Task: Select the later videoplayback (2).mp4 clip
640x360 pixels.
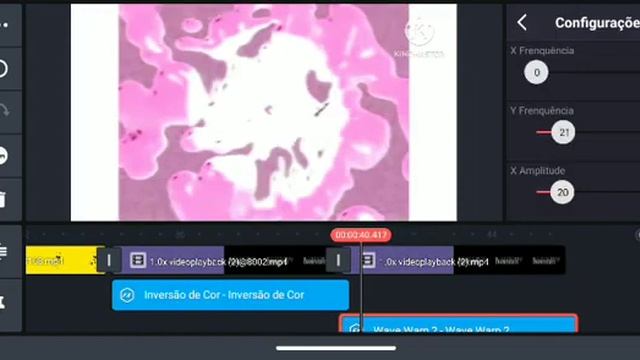Action: pos(457,260)
